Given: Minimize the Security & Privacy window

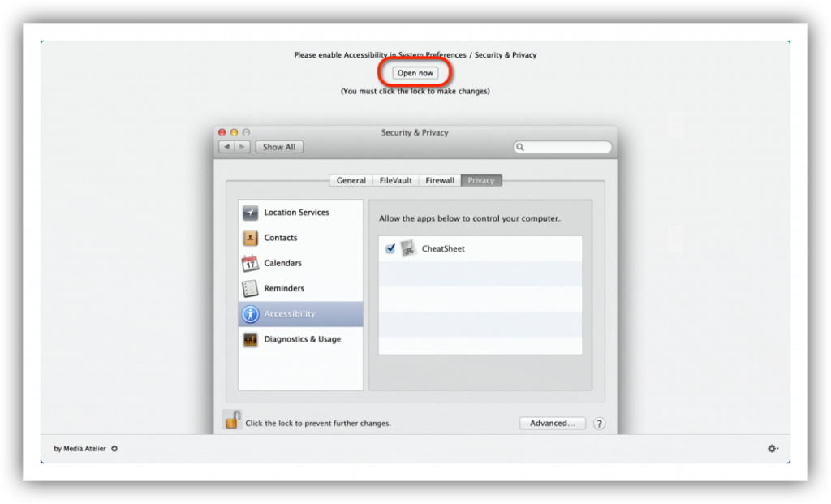Looking at the screenshot, I should coord(234,132).
